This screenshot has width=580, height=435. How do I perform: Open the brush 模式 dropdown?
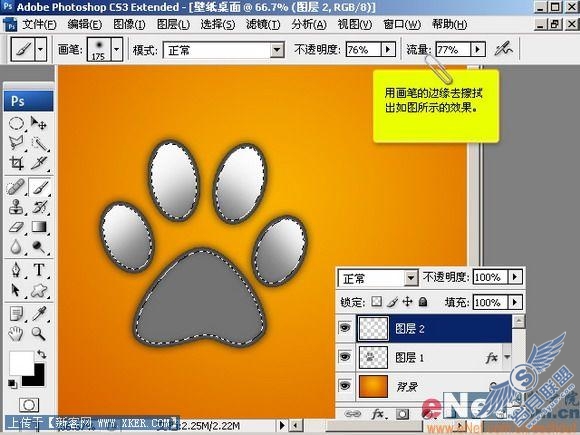tap(223, 50)
